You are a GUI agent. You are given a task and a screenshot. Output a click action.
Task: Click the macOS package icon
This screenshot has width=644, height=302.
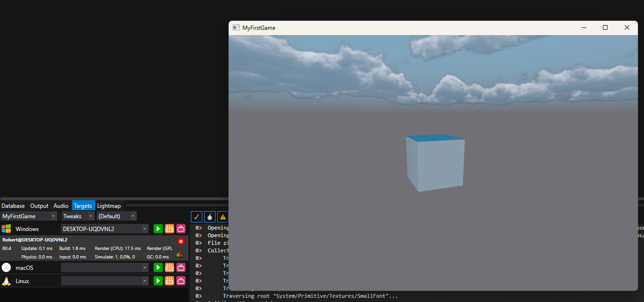[180, 267]
